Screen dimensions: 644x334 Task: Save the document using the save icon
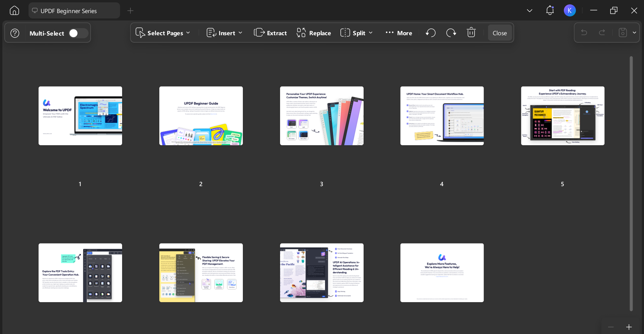(623, 33)
